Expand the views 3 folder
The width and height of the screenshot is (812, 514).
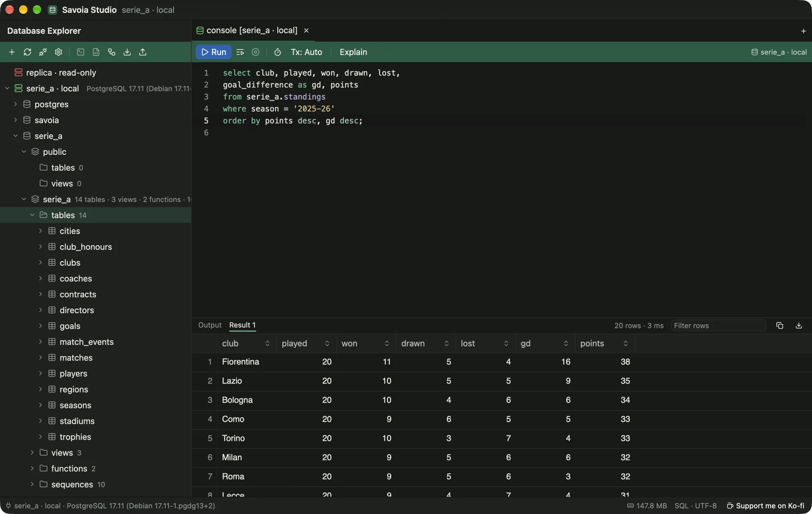32,453
